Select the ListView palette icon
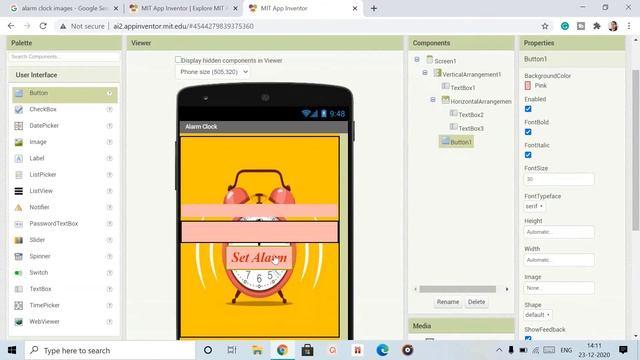The image size is (640, 360). tap(19, 191)
